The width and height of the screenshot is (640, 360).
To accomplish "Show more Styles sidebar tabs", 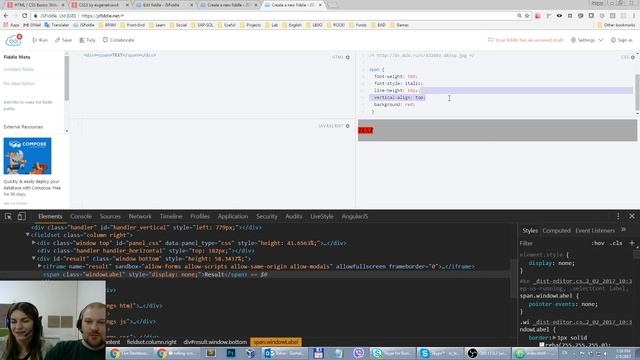I will 623,230.
